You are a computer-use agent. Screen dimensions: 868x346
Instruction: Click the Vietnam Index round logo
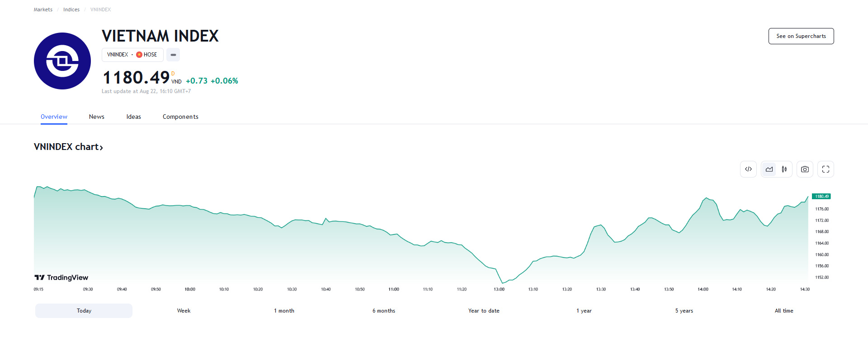pos(62,61)
